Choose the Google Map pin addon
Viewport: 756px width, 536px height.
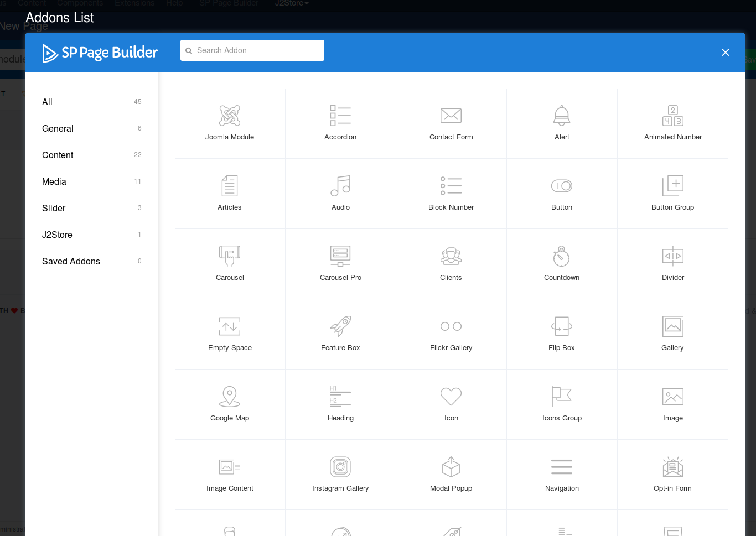(230, 404)
